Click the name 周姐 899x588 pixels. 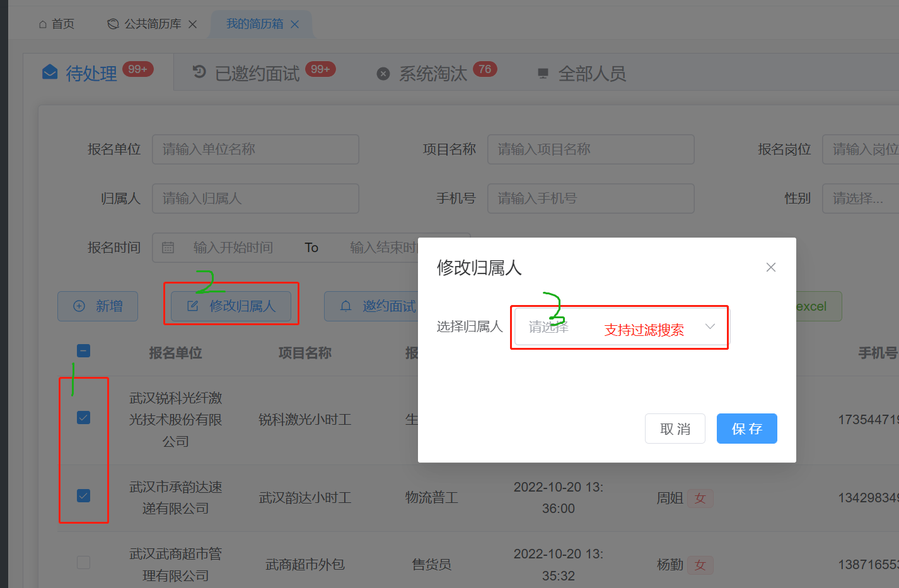pyautogui.click(x=670, y=498)
